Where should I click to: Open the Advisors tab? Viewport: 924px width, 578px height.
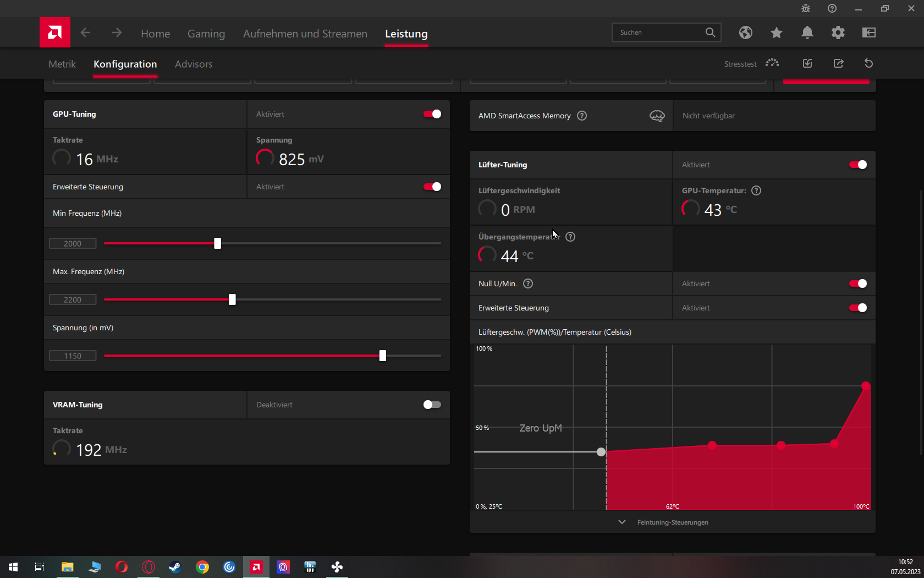point(194,64)
